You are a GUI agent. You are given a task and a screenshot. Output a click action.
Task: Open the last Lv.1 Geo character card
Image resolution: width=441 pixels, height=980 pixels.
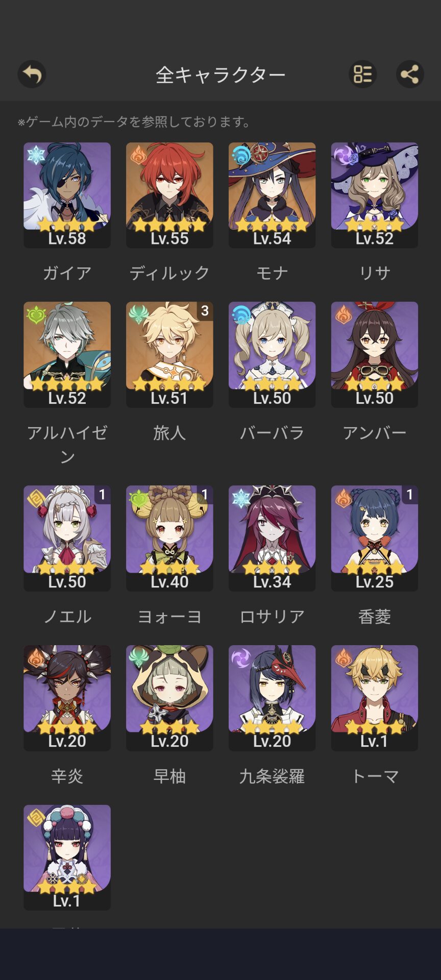pyautogui.click(x=67, y=857)
